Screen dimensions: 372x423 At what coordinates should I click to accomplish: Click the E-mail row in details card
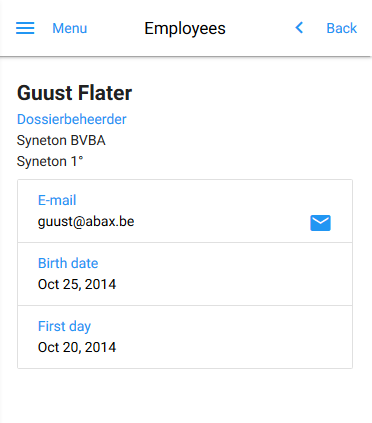185,211
